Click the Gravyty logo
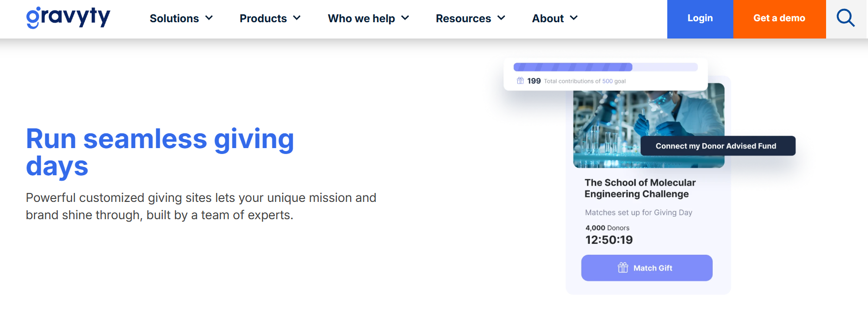Viewport: 868px width, 311px height. click(x=68, y=18)
